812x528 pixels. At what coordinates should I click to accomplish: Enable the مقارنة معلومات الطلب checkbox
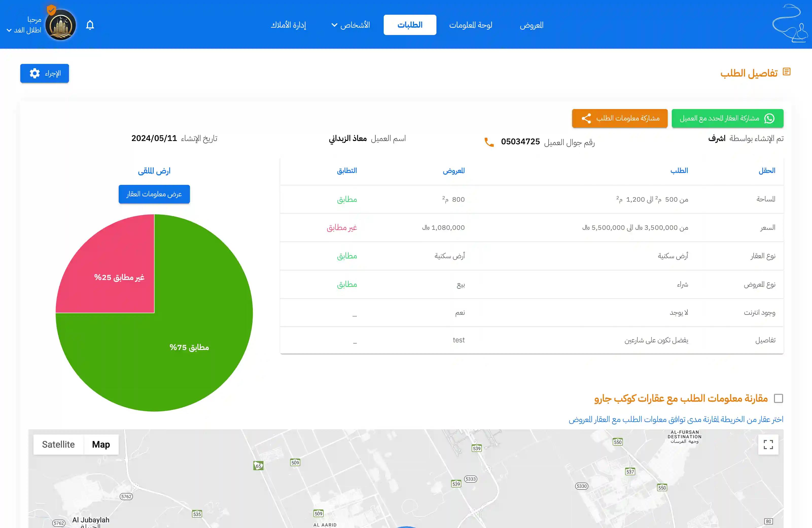pyautogui.click(x=778, y=398)
